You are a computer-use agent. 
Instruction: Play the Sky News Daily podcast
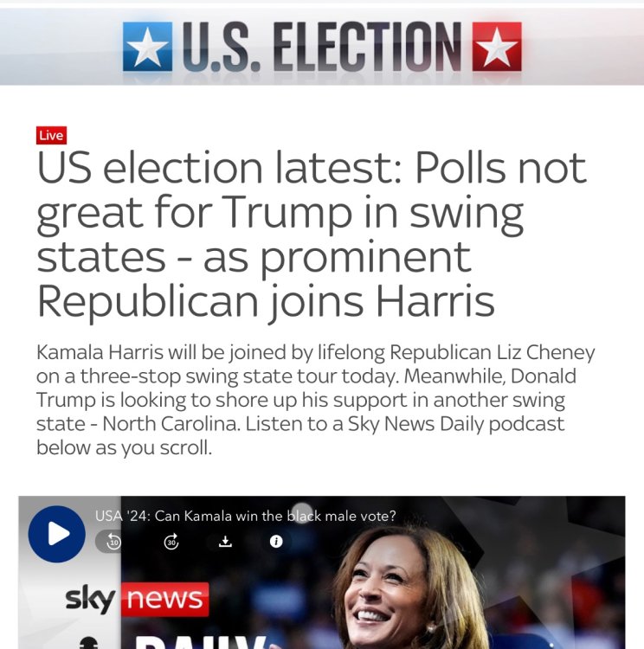pos(57,534)
